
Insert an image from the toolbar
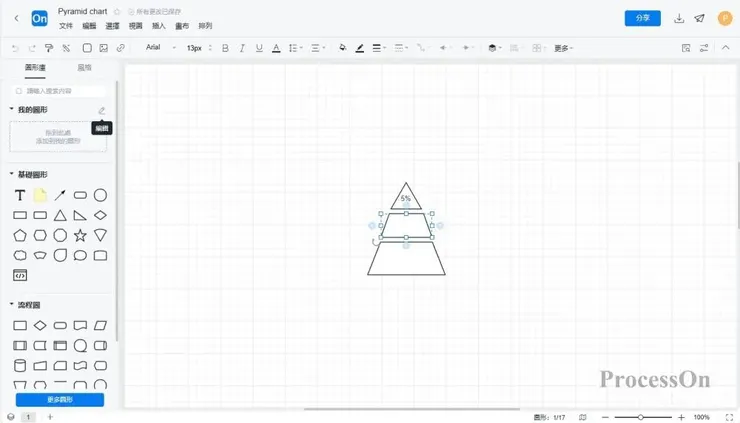point(104,48)
